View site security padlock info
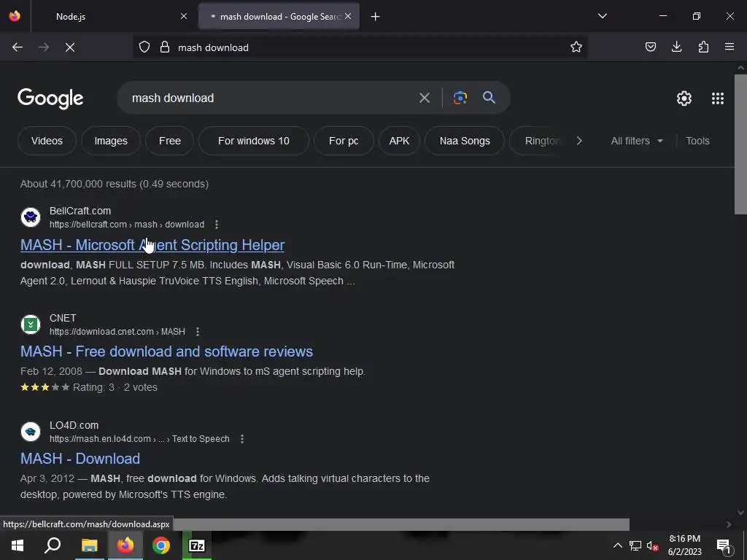The width and height of the screenshot is (747, 560). point(165,47)
